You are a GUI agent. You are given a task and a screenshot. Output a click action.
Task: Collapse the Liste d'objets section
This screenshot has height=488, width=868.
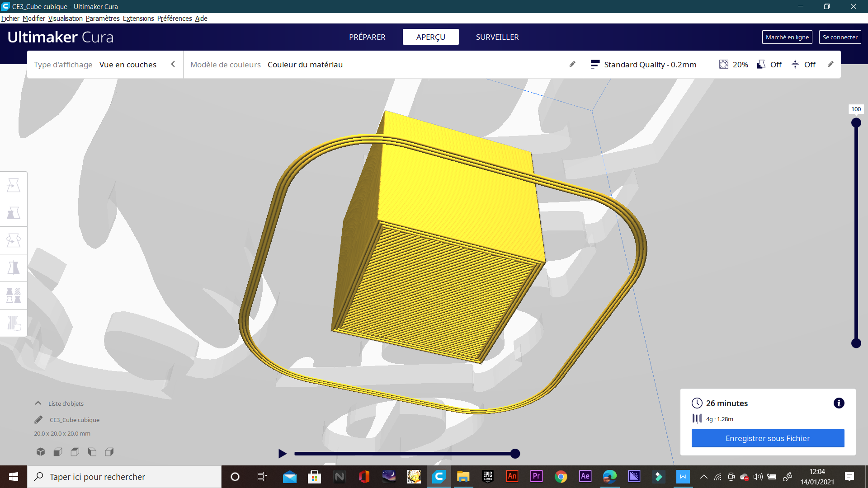tap(38, 404)
